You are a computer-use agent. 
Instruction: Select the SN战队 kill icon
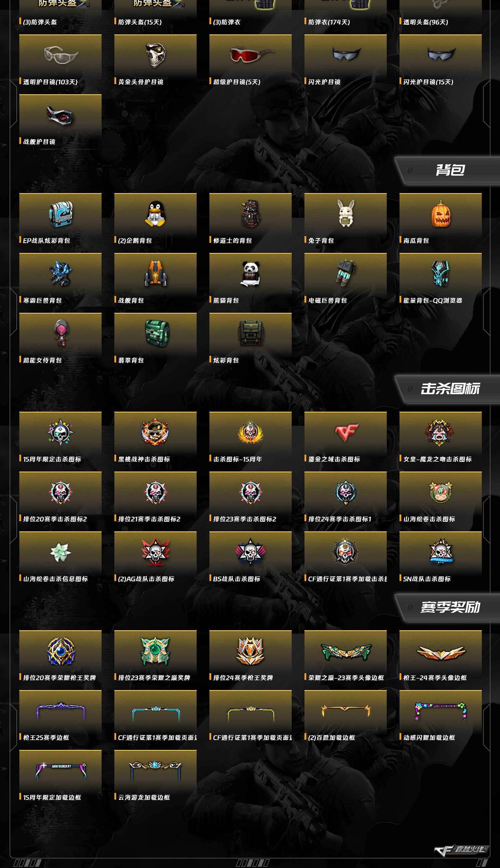[x=441, y=552]
